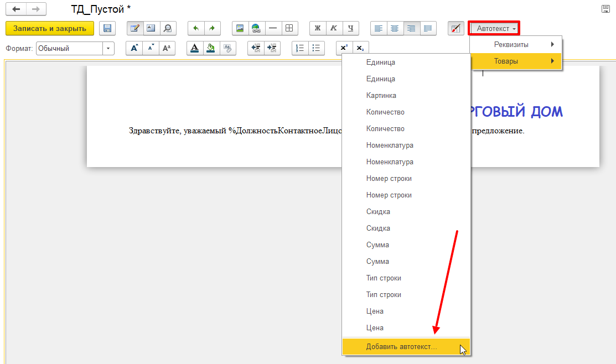This screenshot has width=616, height=364.
Task: Toggle bold formatting (Ж)
Action: click(x=318, y=28)
